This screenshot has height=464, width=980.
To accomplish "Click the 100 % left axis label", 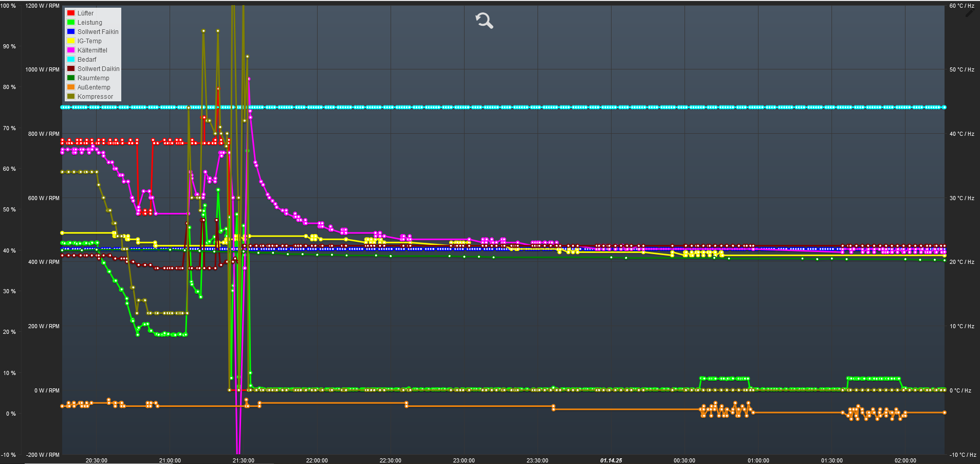I will coord(8,6).
